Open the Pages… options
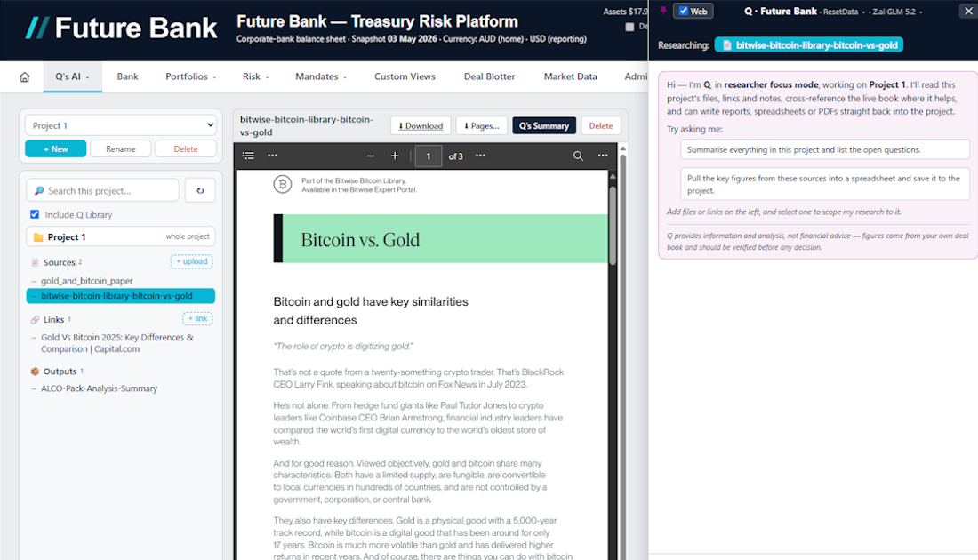This screenshot has width=978, height=560. click(x=482, y=125)
